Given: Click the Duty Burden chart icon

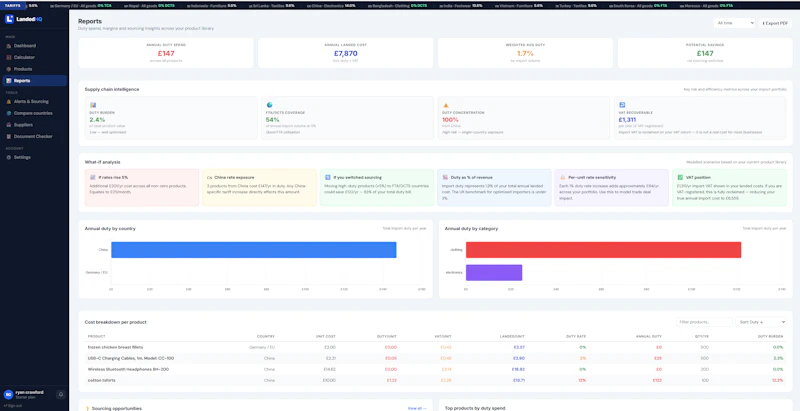Looking at the screenshot, I should (x=93, y=105).
